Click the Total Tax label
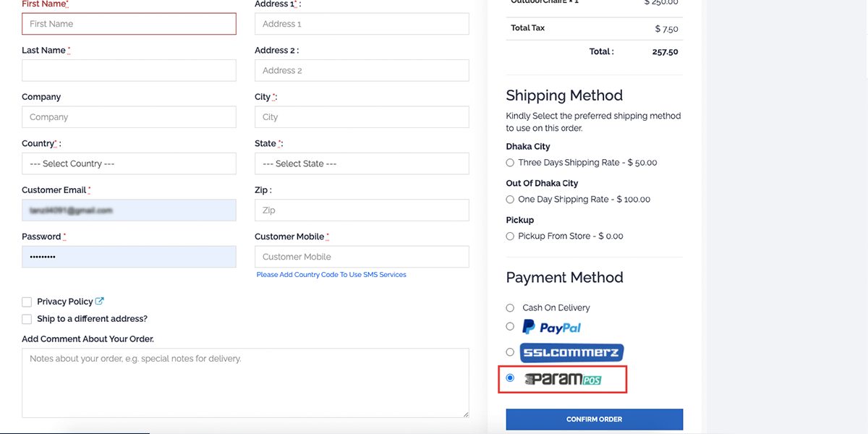Image resolution: width=868 pixels, height=434 pixels. 528,28
